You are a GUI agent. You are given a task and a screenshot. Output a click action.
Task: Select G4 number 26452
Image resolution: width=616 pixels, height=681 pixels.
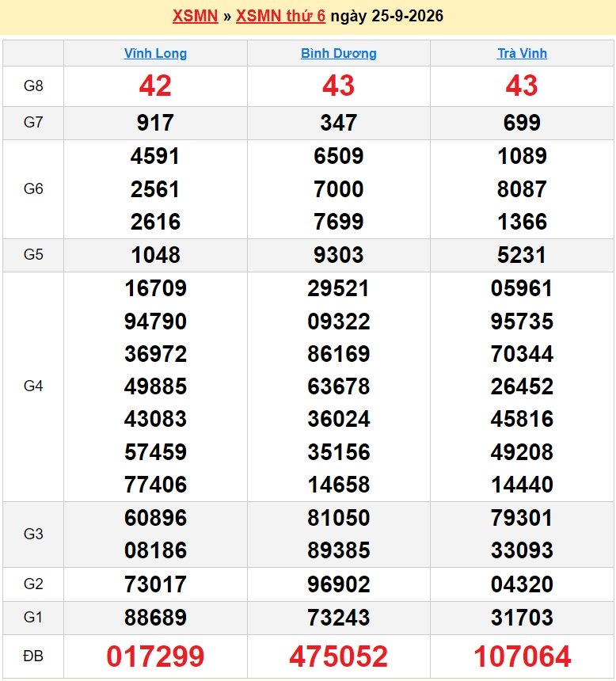click(522, 386)
